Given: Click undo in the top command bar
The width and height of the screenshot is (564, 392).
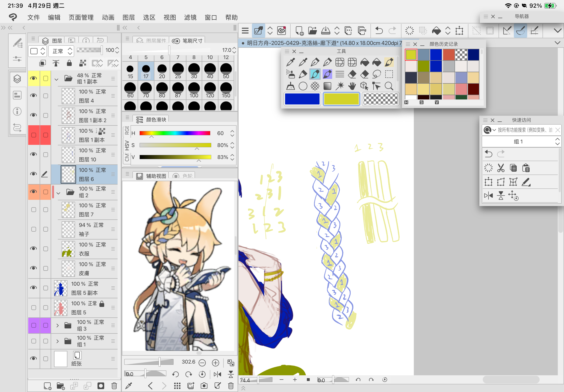Looking at the screenshot, I should tap(379, 31).
